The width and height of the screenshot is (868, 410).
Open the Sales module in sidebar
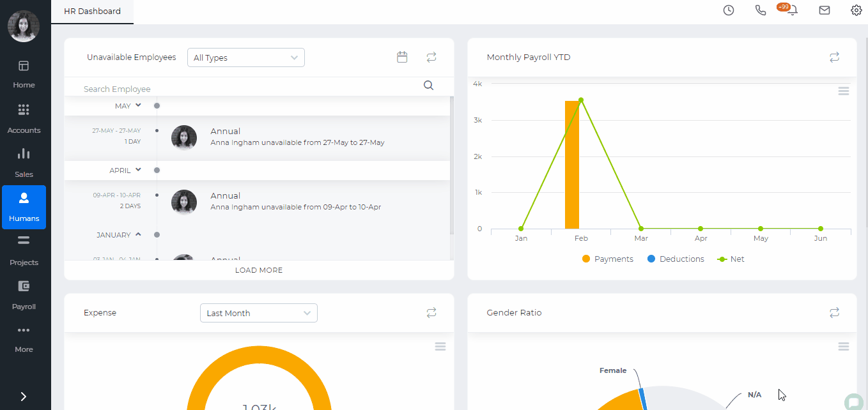24,162
